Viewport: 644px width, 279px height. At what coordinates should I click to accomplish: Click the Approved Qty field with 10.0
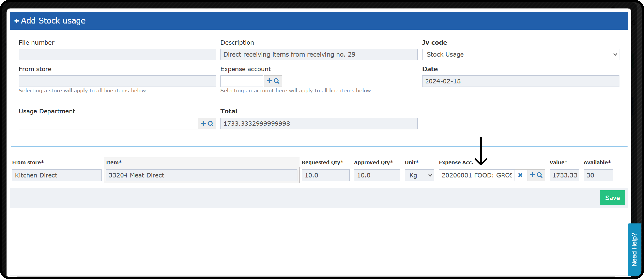pyautogui.click(x=377, y=175)
